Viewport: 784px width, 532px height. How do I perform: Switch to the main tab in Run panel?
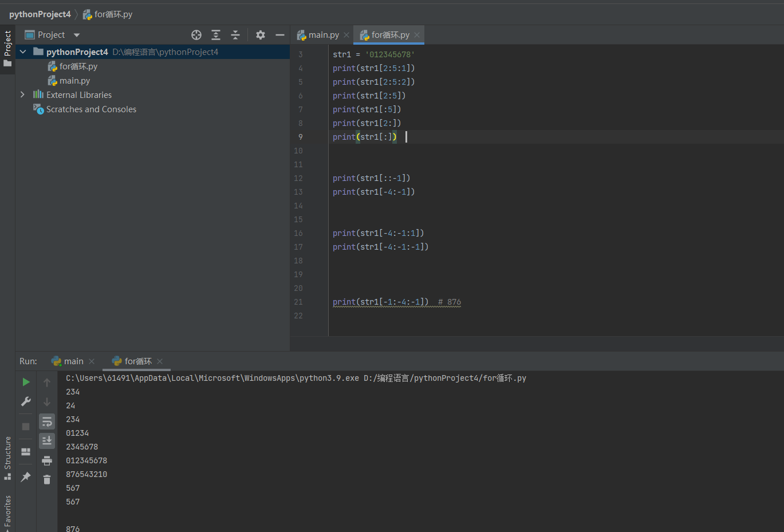click(73, 361)
